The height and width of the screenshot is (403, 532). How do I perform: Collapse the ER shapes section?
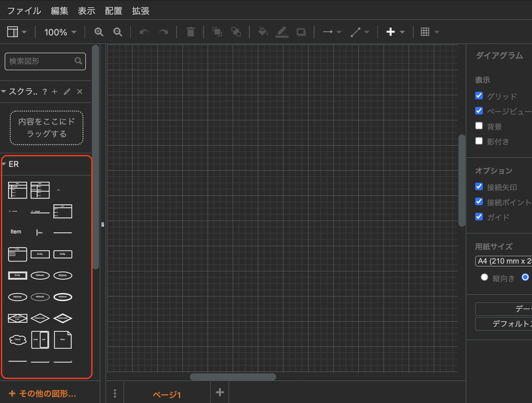click(x=14, y=164)
